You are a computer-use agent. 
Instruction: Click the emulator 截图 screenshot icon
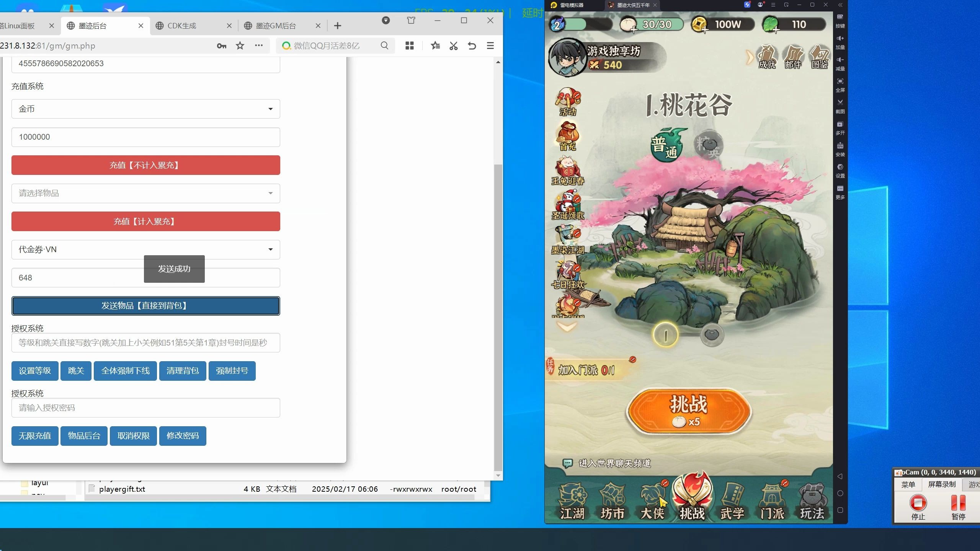(x=840, y=106)
